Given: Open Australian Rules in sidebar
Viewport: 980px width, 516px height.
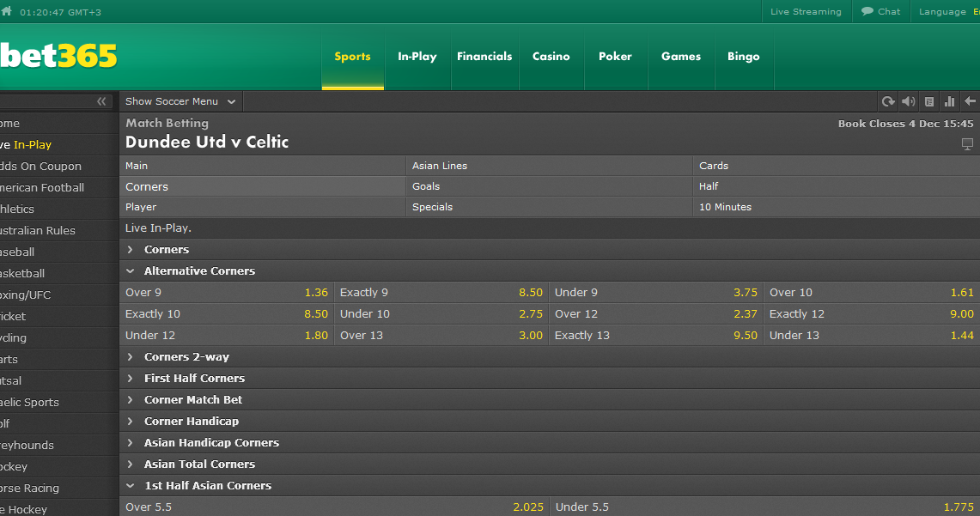Looking at the screenshot, I should pos(58,230).
